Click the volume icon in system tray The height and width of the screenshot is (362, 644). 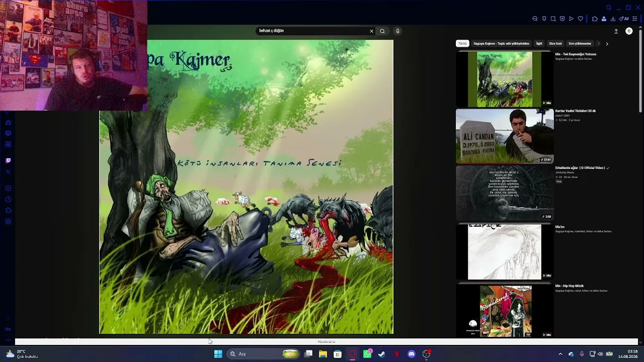[x=600, y=354]
